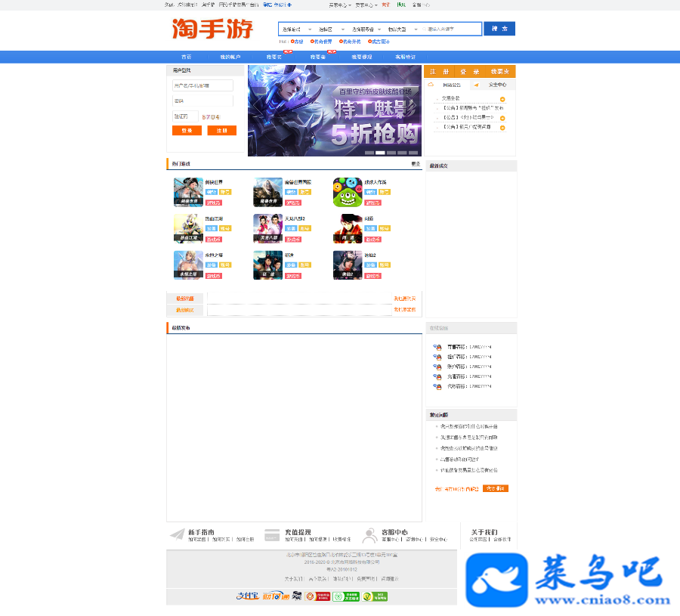680x616 pixels.
Task: Click the card icon by 充值提现
Action: 272,534
